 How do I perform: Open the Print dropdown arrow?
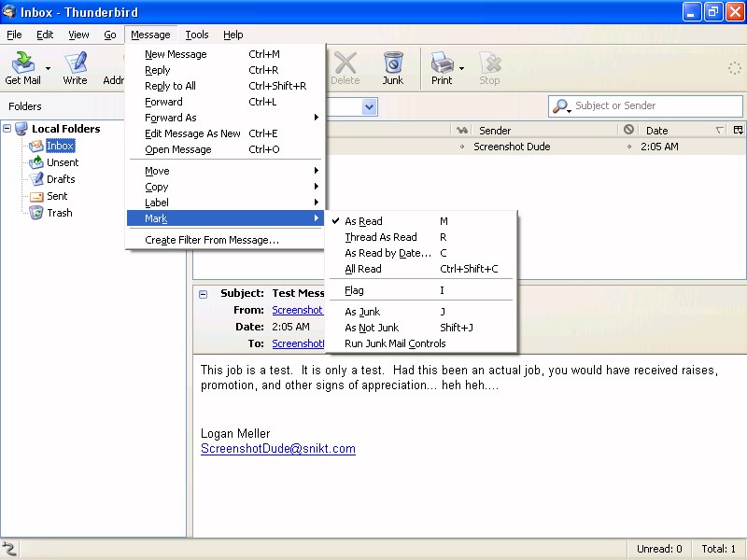tap(461, 68)
